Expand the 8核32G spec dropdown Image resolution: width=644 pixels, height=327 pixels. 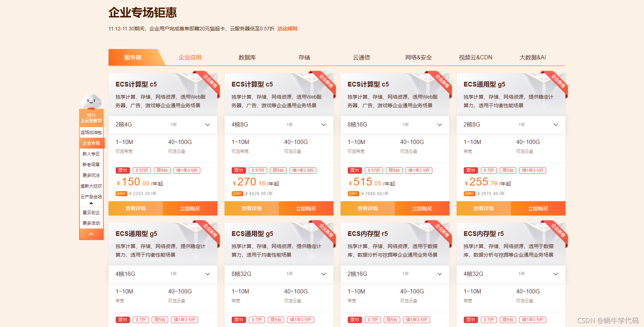click(279, 274)
